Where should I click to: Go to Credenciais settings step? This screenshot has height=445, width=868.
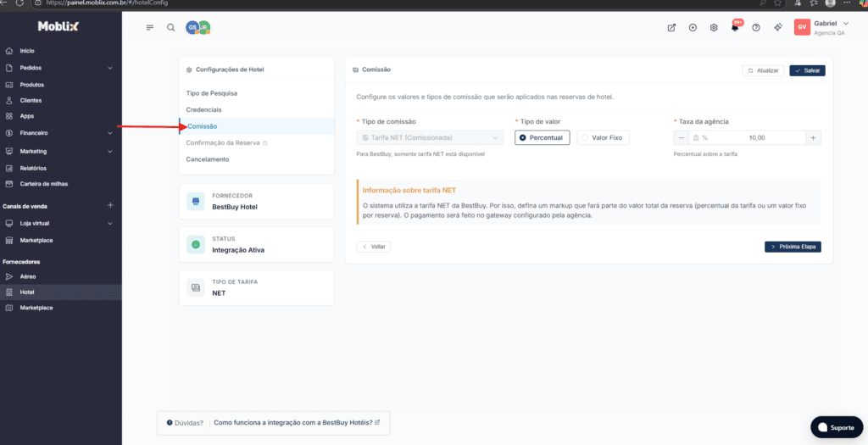(x=204, y=109)
